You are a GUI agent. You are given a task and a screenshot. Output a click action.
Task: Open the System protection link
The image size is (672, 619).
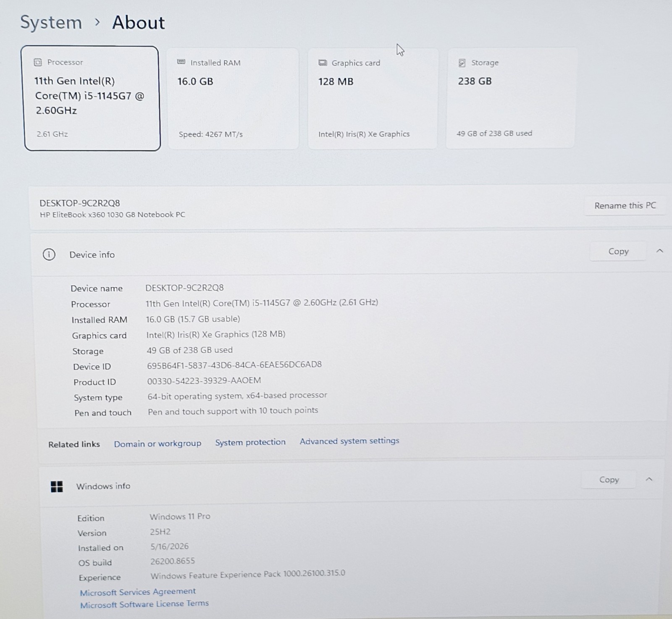(x=250, y=442)
